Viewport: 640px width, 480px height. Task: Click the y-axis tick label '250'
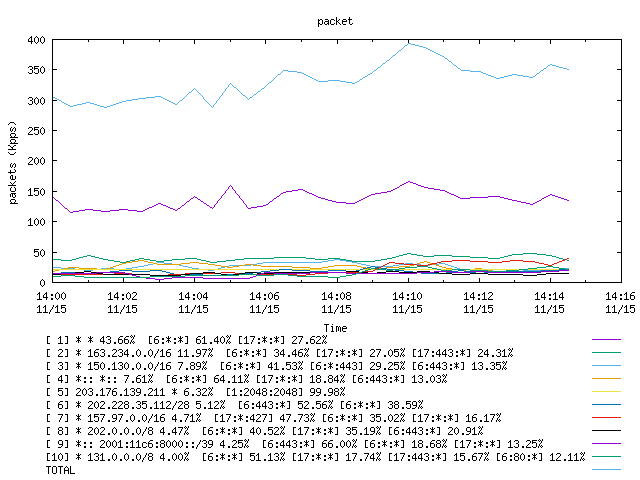36,131
